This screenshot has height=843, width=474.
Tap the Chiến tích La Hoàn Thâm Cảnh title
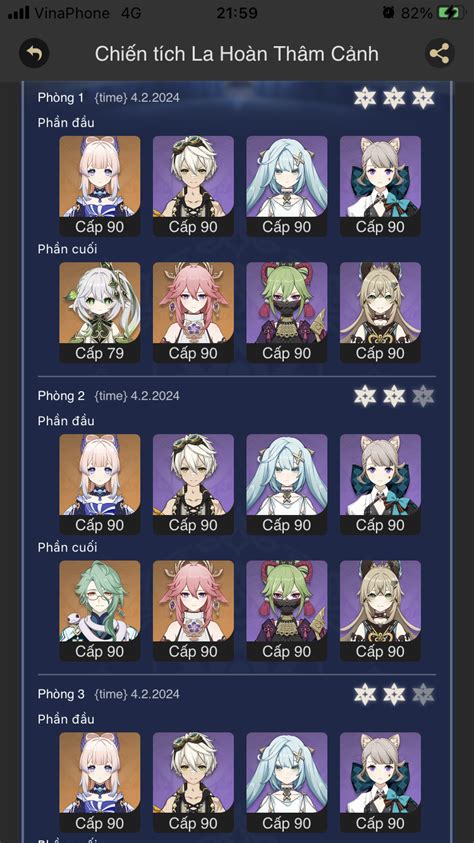pos(236,54)
